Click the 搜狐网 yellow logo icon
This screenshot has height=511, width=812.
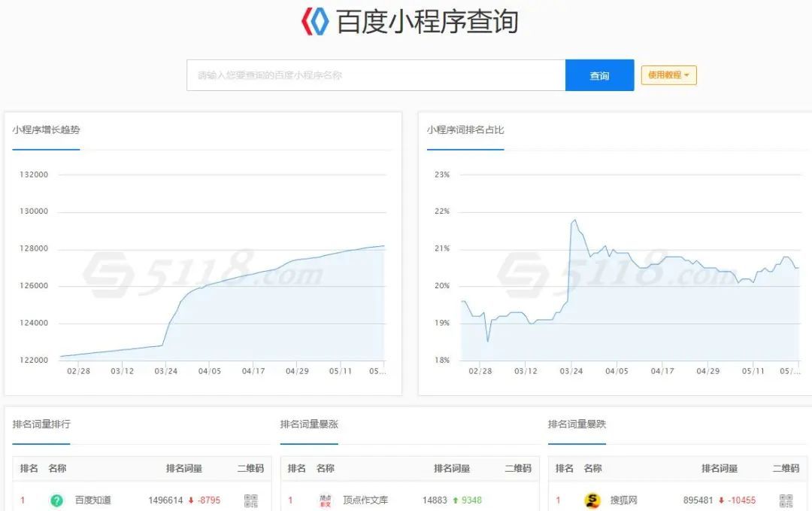pyautogui.click(x=592, y=500)
